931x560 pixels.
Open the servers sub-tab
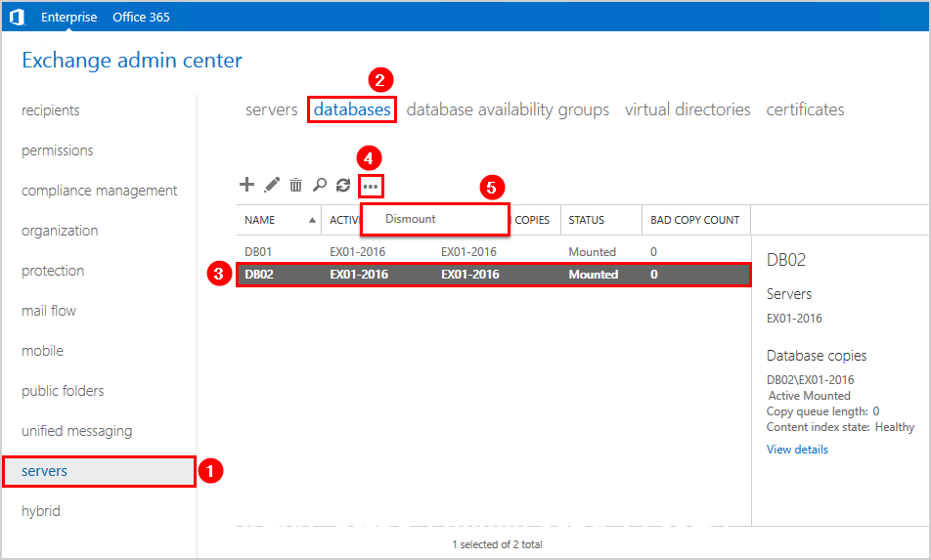tap(271, 109)
